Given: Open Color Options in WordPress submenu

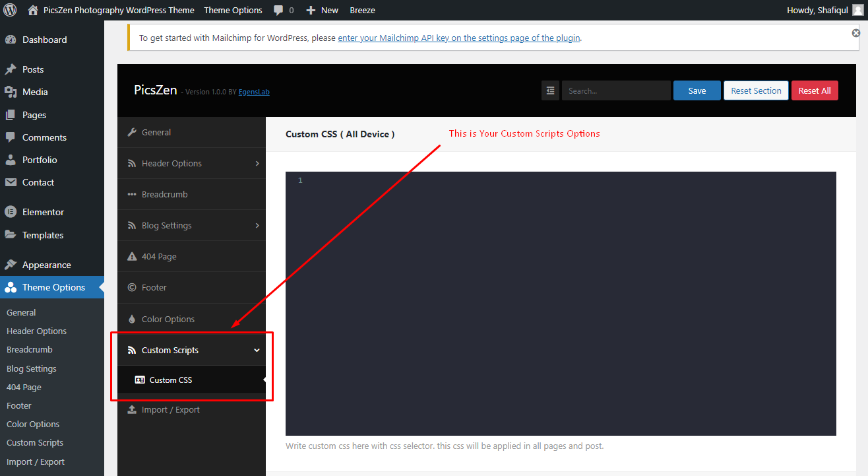Looking at the screenshot, I should tap(33, 424).
